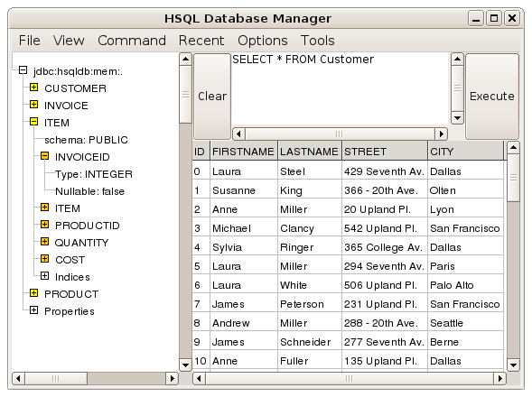The image size is (532, 397).
Task: Collapse the INVOICEID column node
Action: (x=44, y=156)
